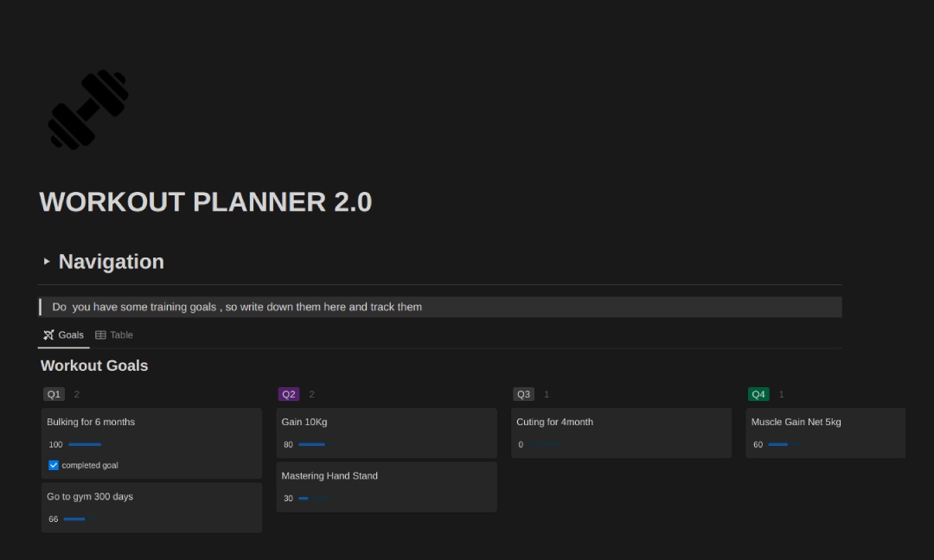Open the Bulking for 6 months card
The image size is (934, 560).
[91, 423]
